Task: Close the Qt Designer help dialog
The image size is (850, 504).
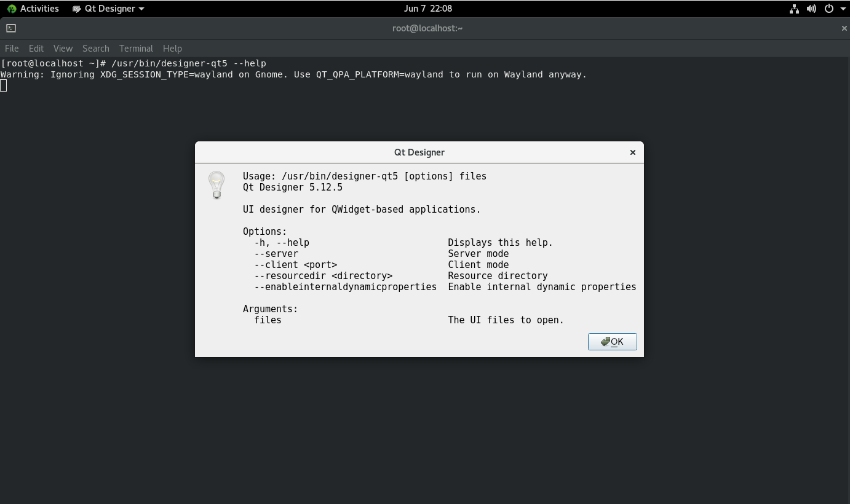Action: 632,152
